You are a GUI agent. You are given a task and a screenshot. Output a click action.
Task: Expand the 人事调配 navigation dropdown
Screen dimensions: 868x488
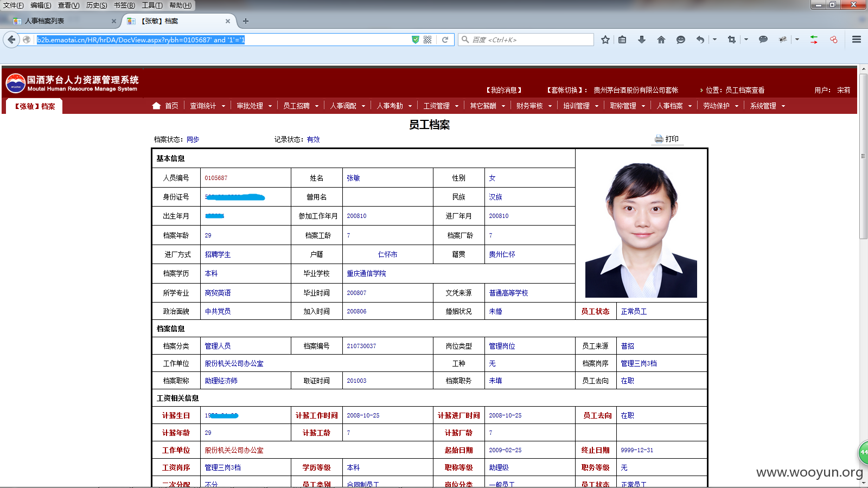tap(363, 106)
